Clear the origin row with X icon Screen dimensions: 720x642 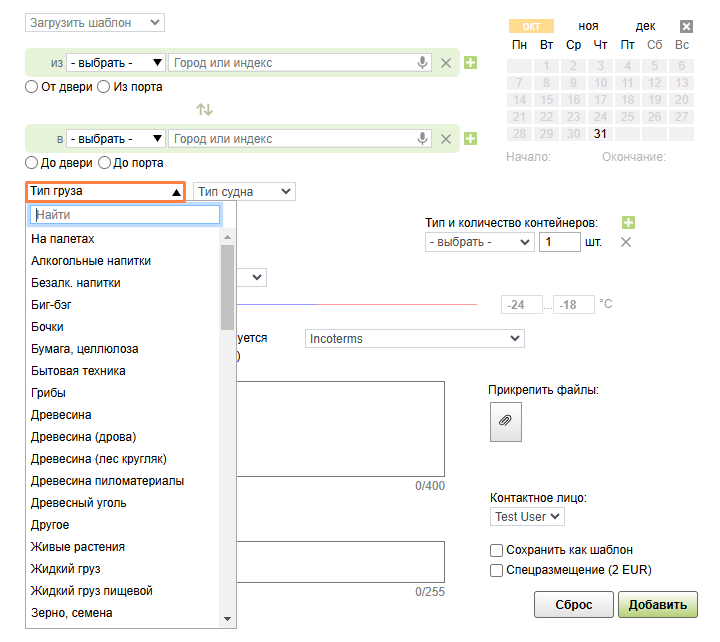(446, 63)
